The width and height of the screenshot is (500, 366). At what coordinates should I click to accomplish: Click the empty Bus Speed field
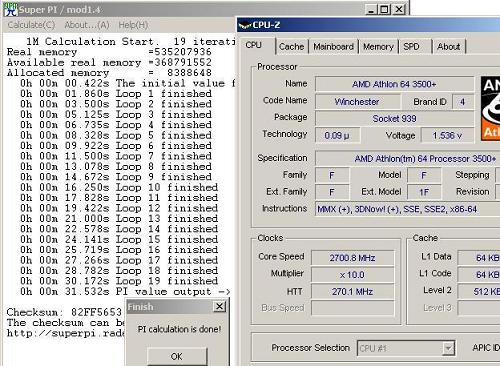pyautogui.click(x=353, y=308)
